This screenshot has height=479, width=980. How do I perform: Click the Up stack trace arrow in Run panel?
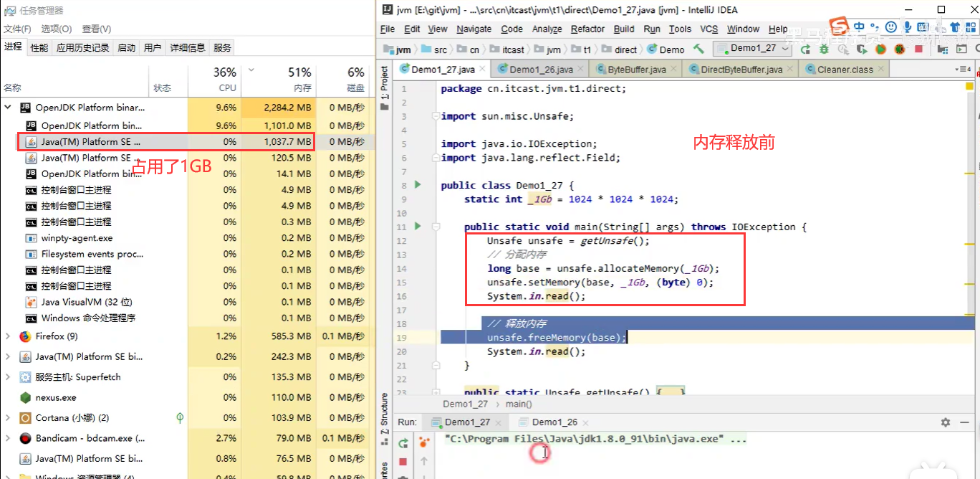pyautogui.click(x=424, y=461)
